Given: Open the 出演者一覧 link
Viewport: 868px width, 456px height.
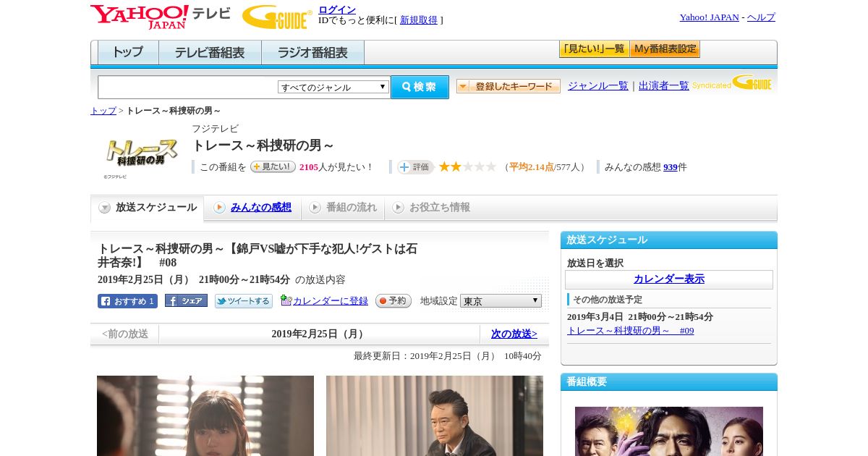Looking at the screenshot, I should (x=664, y=85).
